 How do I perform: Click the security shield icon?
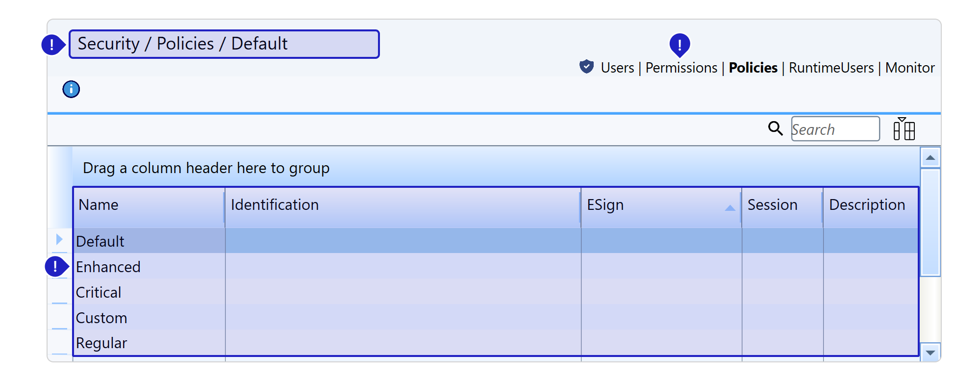(x=586, y=67)
